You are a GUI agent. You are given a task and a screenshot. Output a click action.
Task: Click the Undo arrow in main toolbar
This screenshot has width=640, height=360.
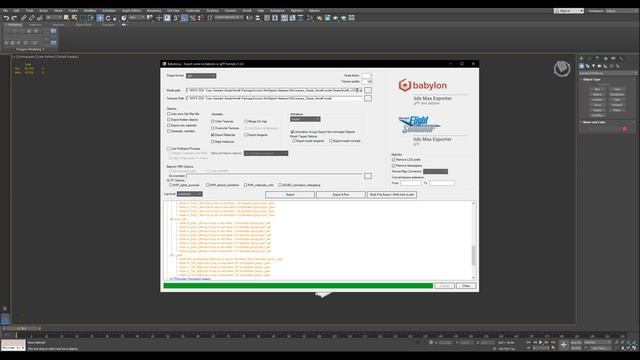coord(6,18)
